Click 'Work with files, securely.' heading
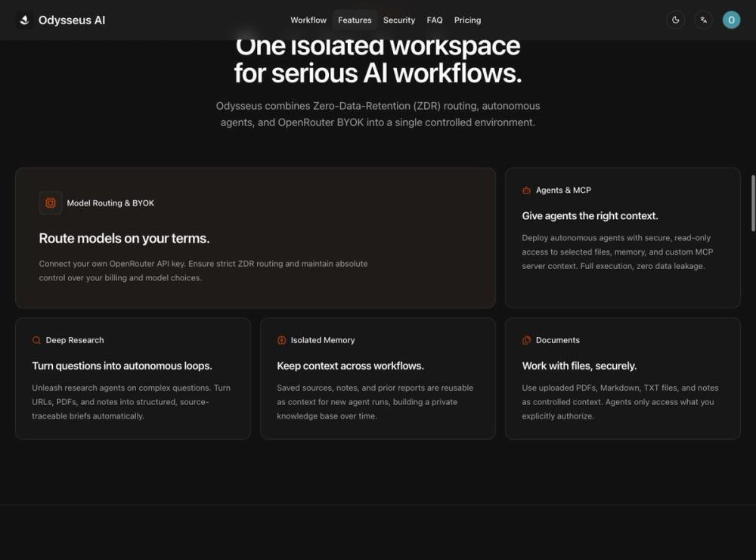 coord(579,366)
